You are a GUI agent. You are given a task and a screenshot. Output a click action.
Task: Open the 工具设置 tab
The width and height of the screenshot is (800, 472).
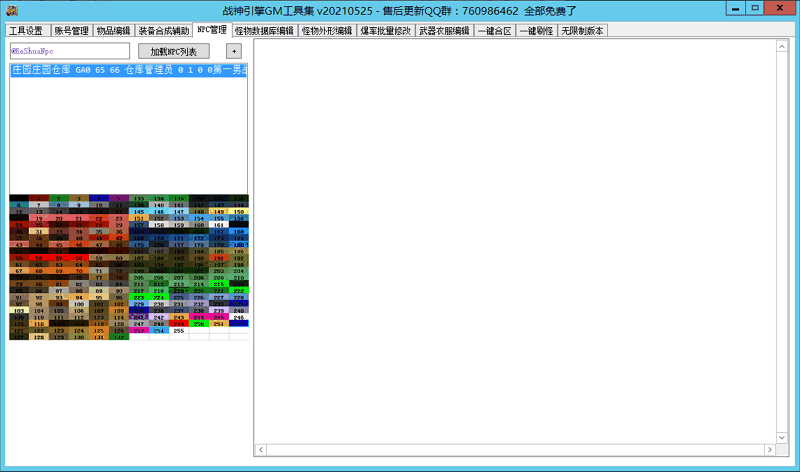pyautogui.click(x=26, y=31)
